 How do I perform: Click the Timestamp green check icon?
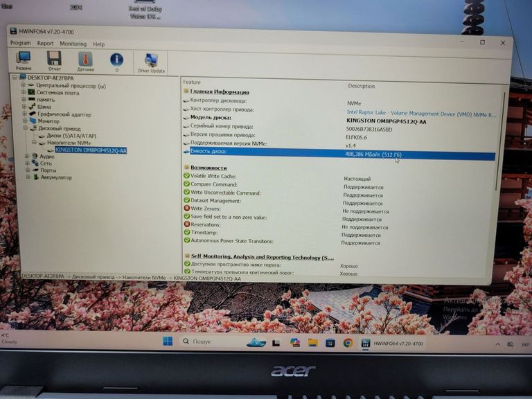point(187,232)
